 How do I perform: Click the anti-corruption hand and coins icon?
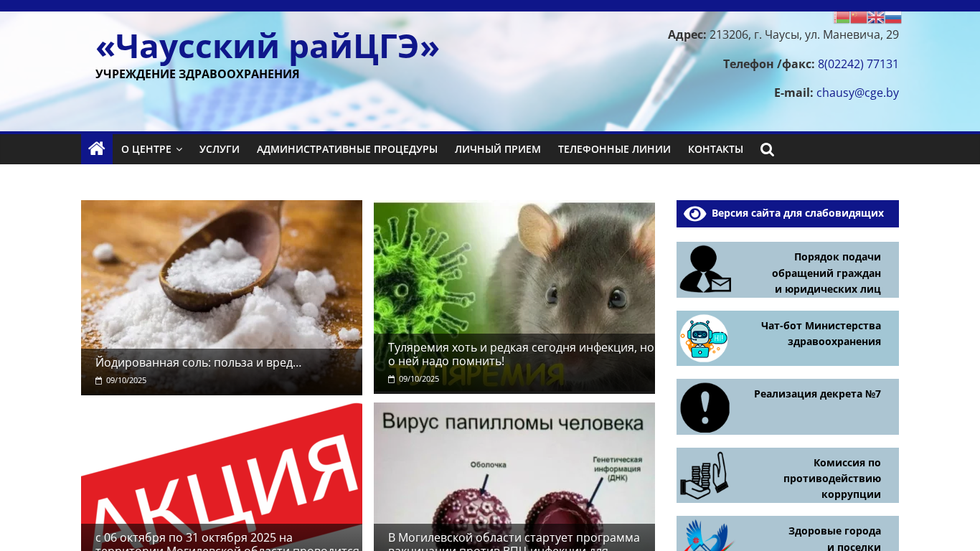point(704,475)
